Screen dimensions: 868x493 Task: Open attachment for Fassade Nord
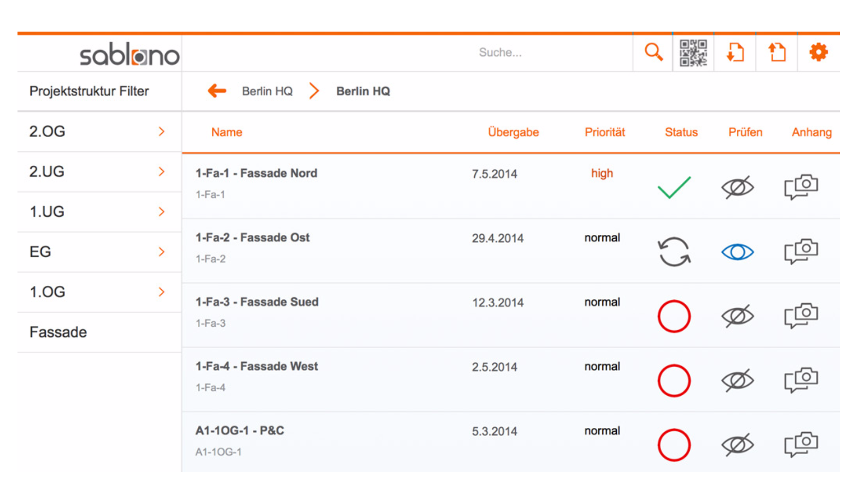click(x=801, y=187)
